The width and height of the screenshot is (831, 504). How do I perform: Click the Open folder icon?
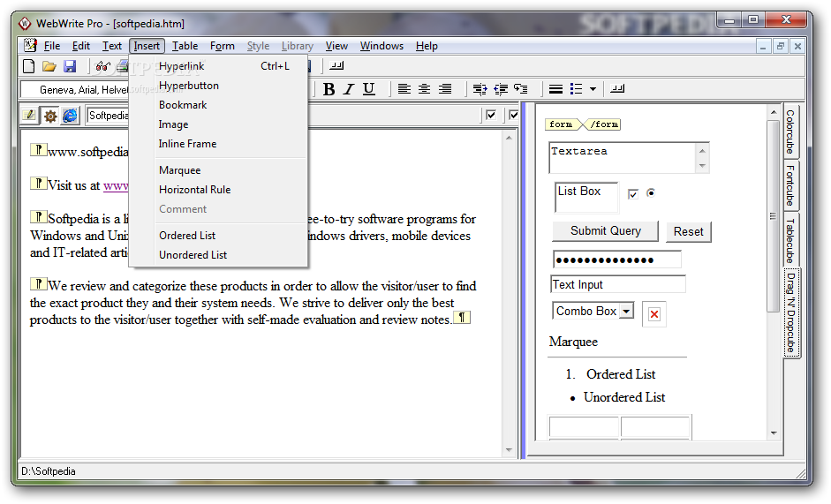(x=49, y=66)
